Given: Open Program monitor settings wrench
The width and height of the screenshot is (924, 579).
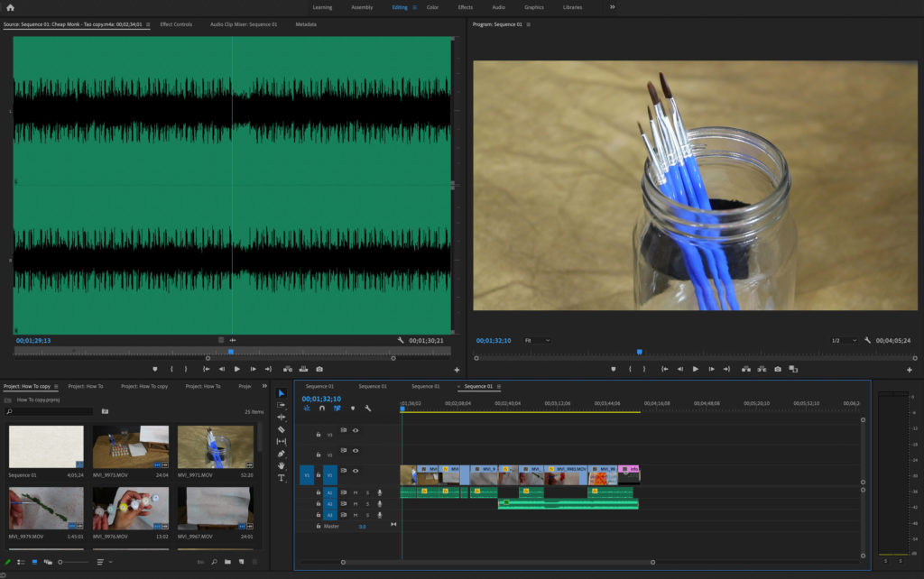Looking at the screenshot, I should tap(867, 340).
